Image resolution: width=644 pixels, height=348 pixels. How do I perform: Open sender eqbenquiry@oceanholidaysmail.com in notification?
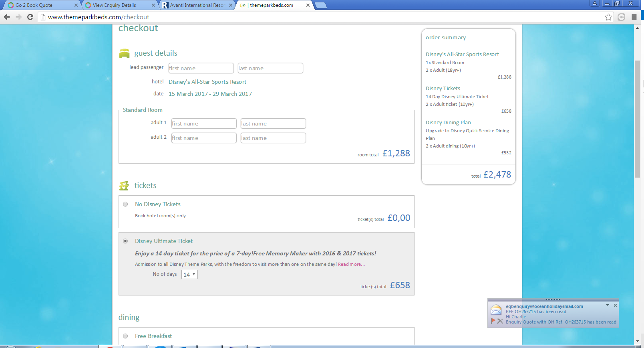point(544,306)
